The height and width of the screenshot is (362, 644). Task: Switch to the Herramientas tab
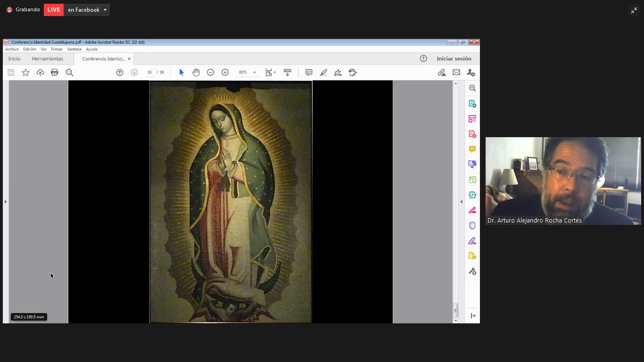pos(47,59)
